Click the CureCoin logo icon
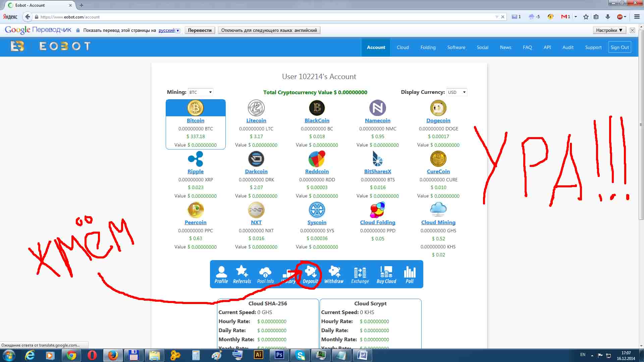Screen dimensions: 644x362 [438, 159]
